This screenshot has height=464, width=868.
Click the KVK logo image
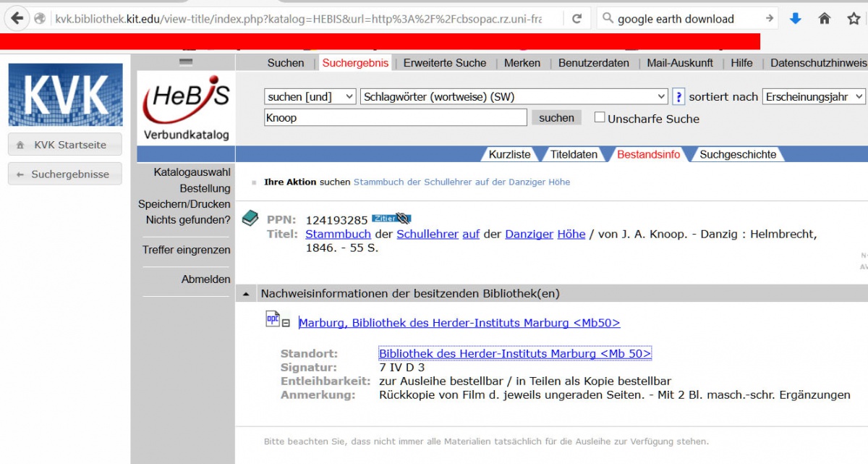click(x=65, y=94)
